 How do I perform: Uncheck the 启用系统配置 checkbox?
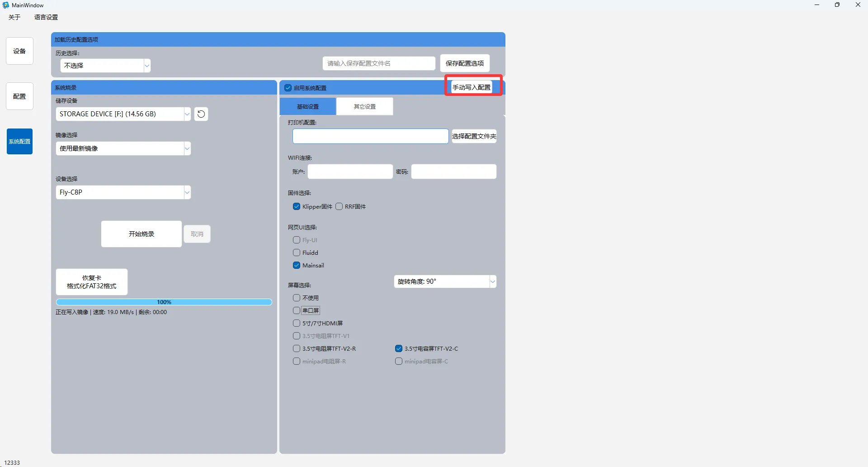coord(288,88)
